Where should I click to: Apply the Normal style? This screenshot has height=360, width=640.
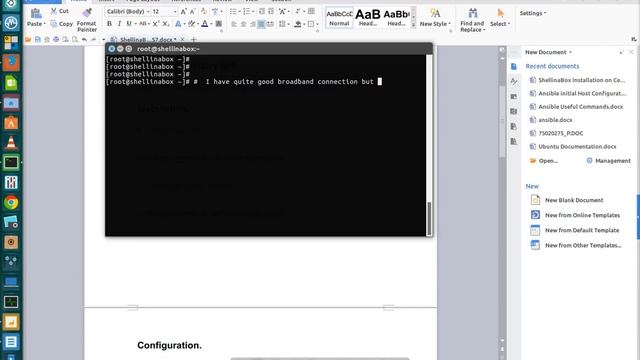coord(339,18)
